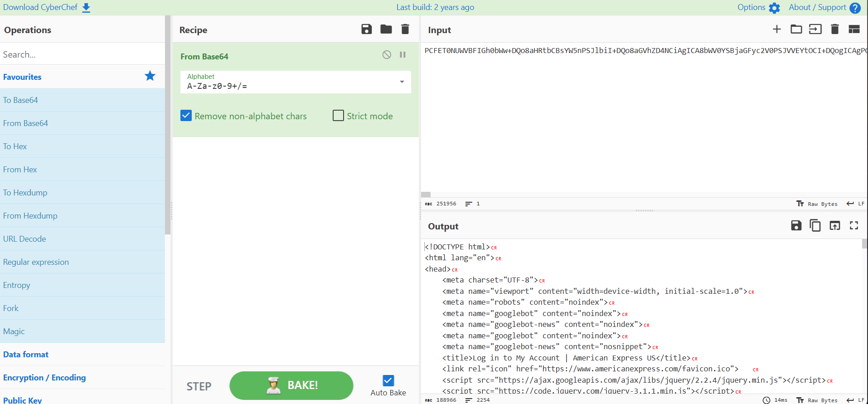
Task: Set breakpoint on From Base64 step
Action: 402,55
